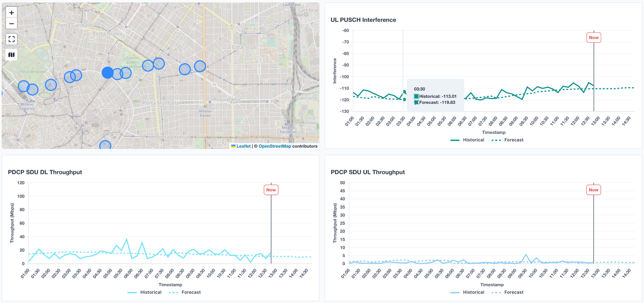
Task: Toggle Historical series in UL PUSCH Interference legend
Action: pos(467,140)
